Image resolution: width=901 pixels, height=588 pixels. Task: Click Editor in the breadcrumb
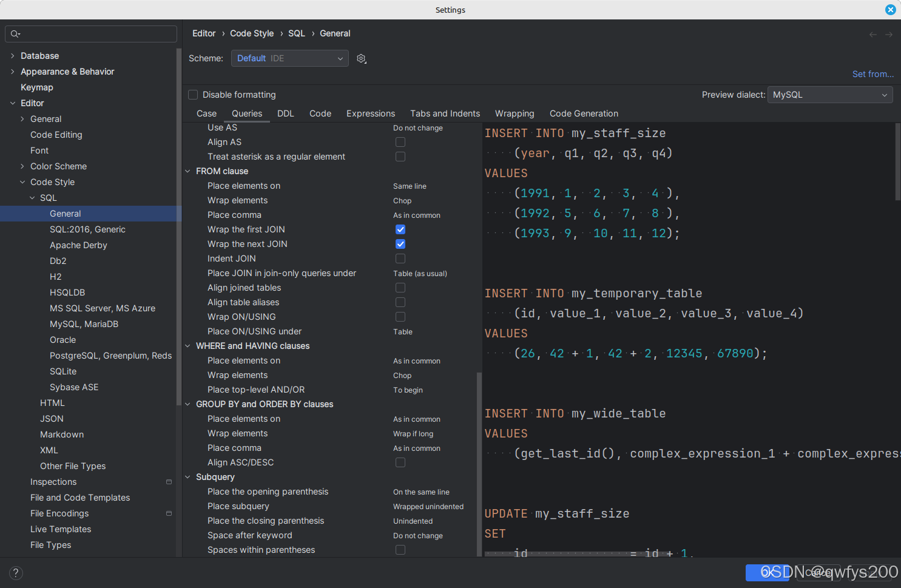click(x=204, y=33)
